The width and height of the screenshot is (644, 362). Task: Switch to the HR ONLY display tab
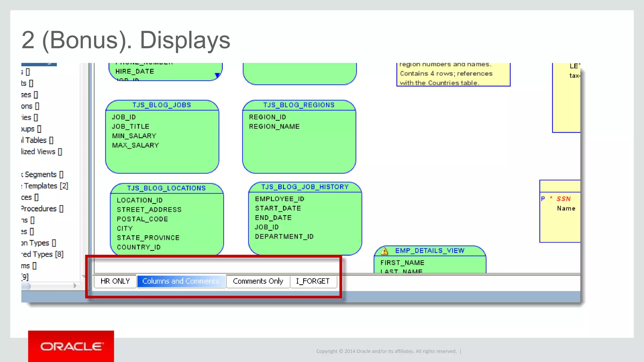coord(115,281)
